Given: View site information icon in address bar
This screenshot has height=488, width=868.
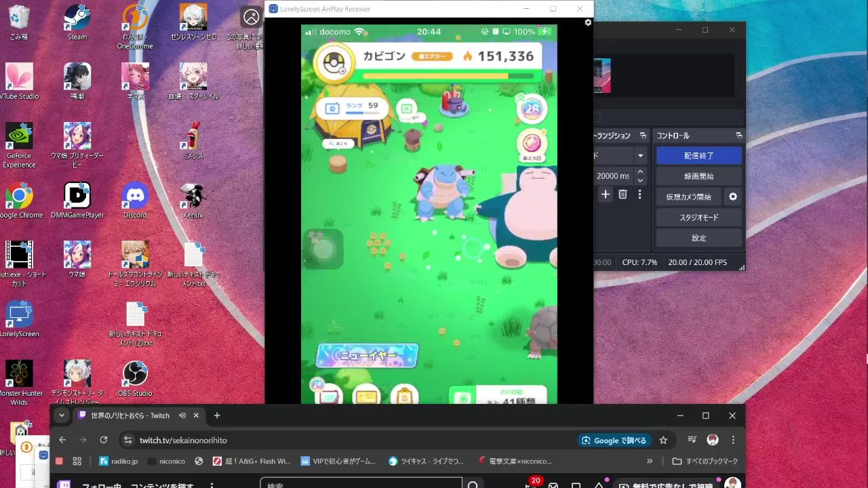Looking at the screenshot, I should click(x=127, y=440).
